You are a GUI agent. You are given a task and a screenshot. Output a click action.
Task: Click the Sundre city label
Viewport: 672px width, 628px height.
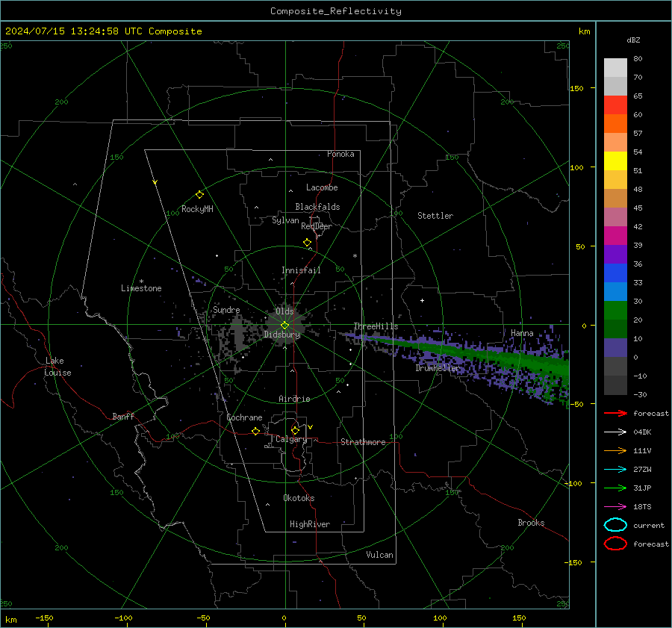pos(226,310)
